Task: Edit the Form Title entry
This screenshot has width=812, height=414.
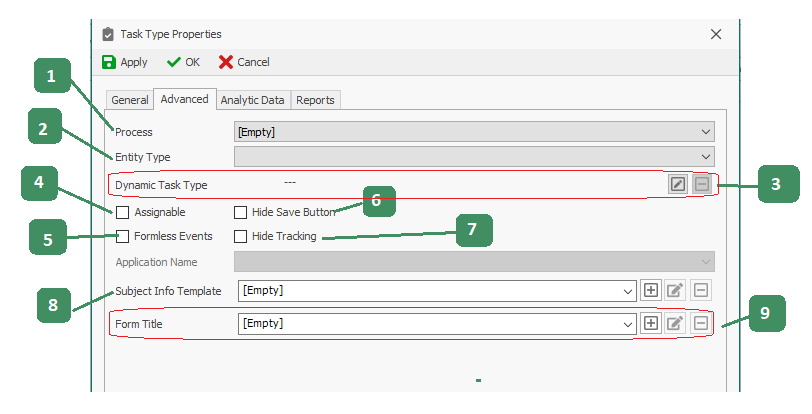Action: click(676, 323)
